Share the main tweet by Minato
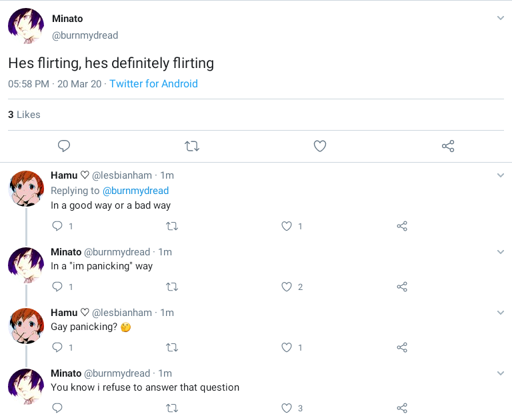Screen dimensions: 512x420 pos(448,146)
